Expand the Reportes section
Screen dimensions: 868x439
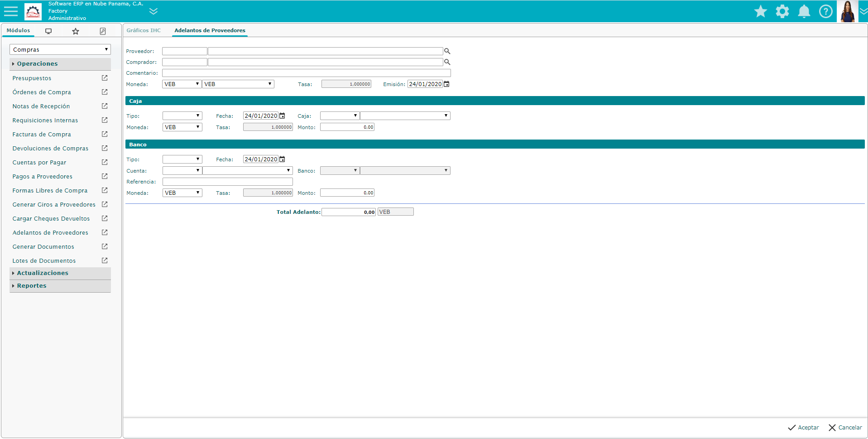pos(32,286)
